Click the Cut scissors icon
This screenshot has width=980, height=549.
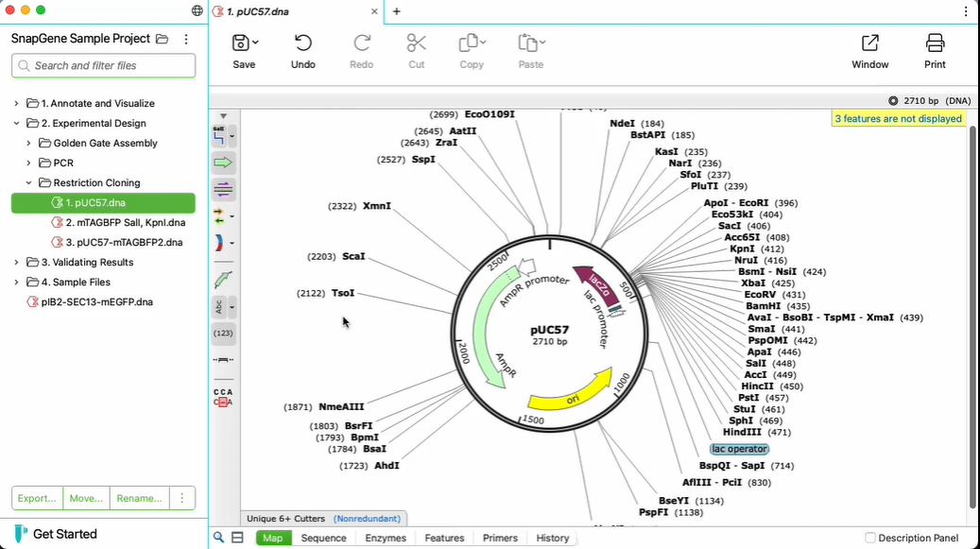[x=416, y=43]
